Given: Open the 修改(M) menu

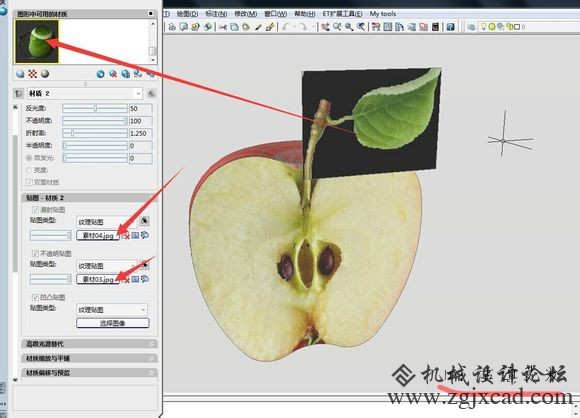Looking at the screenshot, I should [246, 14].
